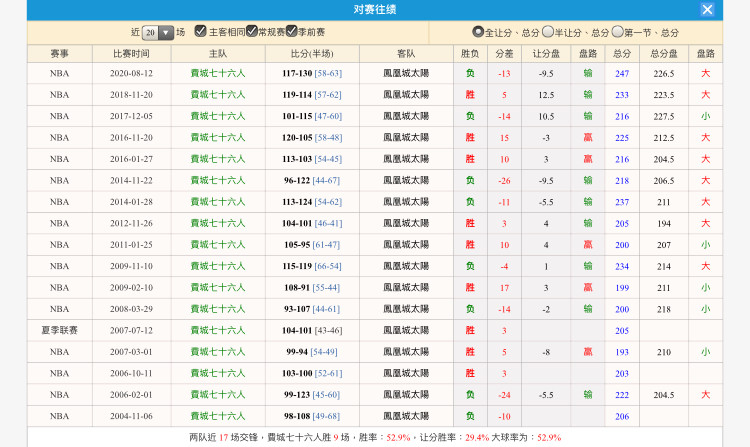Click half-time score [58-63]

point(328,74)
